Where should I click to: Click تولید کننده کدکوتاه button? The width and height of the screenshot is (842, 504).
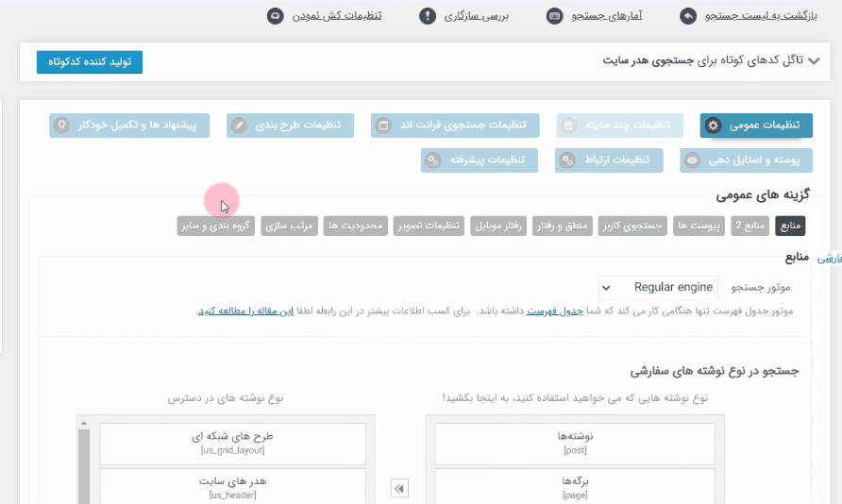90,61
